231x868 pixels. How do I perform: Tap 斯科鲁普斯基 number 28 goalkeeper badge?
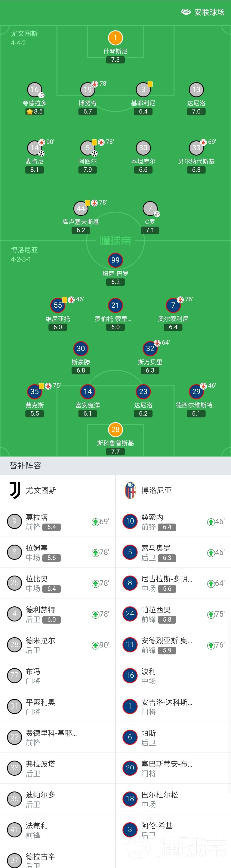click(x=115, y=430)
